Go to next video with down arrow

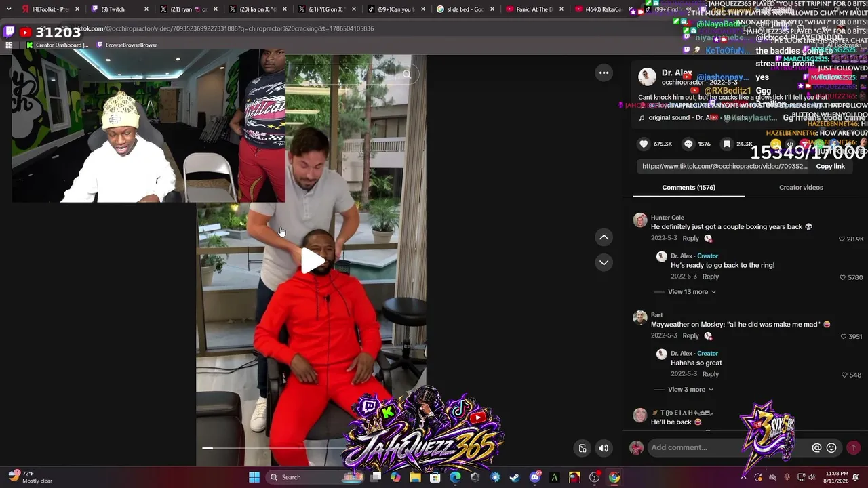tap(604, 262)
